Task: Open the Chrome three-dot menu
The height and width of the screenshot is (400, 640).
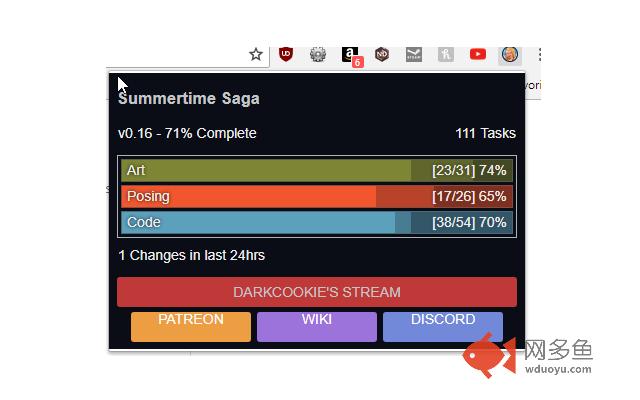Action: coord(540,54)
